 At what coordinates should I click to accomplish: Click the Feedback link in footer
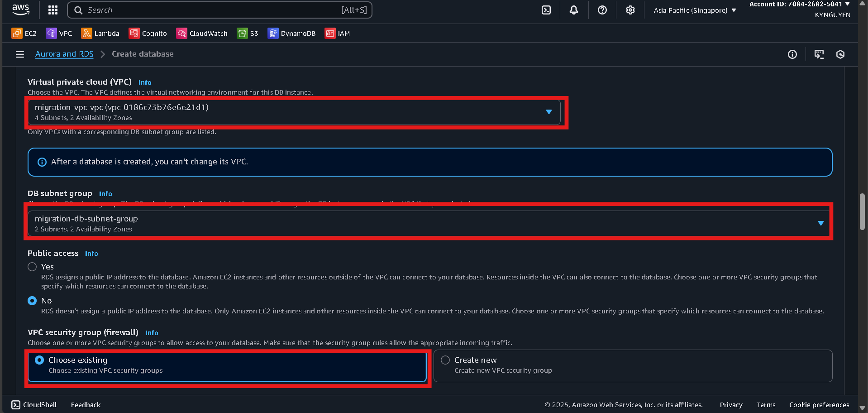click(86, 405)
